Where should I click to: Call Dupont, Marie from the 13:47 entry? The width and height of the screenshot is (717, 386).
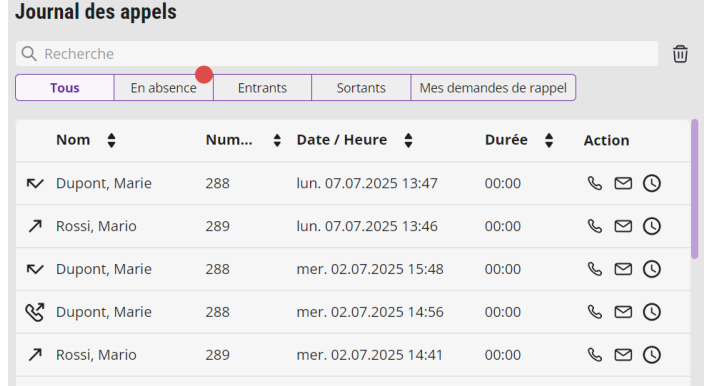[594, 183]
